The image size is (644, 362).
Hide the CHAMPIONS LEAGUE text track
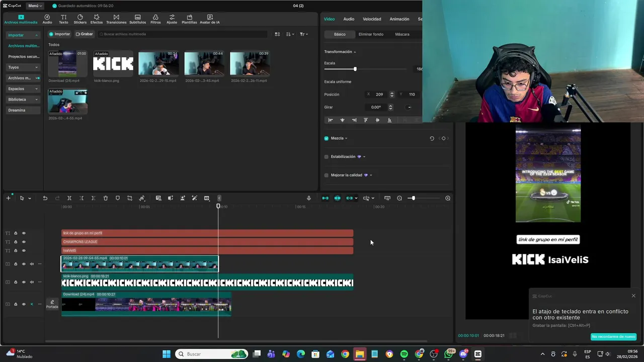(24, 242)
